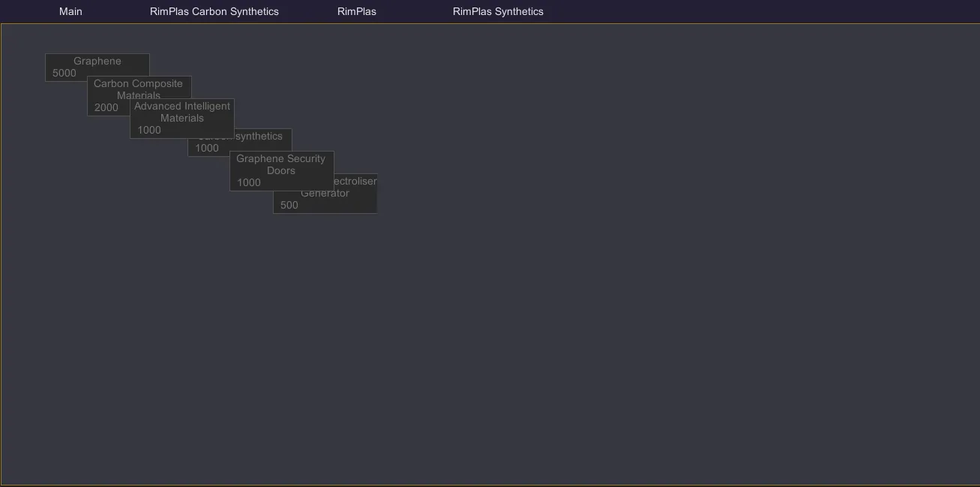Viewport: 980px width, 487px height.
Task: Click the word Generator in the Electroliser node
Action: point(325,194)
